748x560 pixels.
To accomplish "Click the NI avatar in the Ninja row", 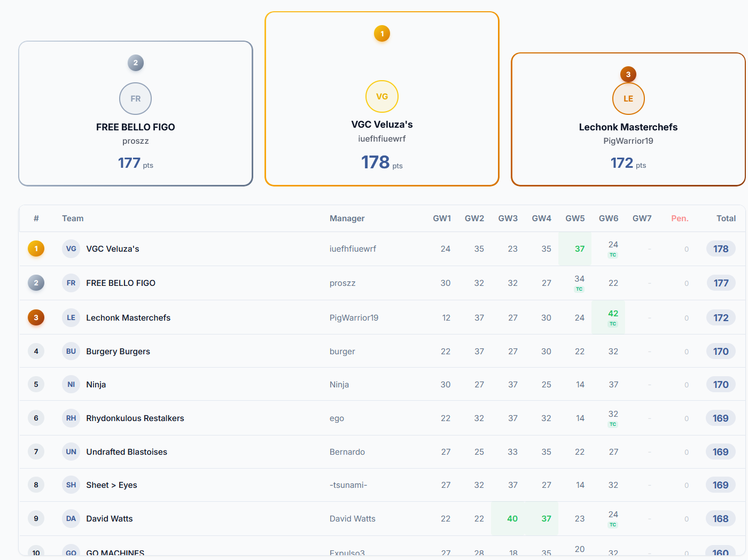I will pyautogui.click(x=71, y=385).
